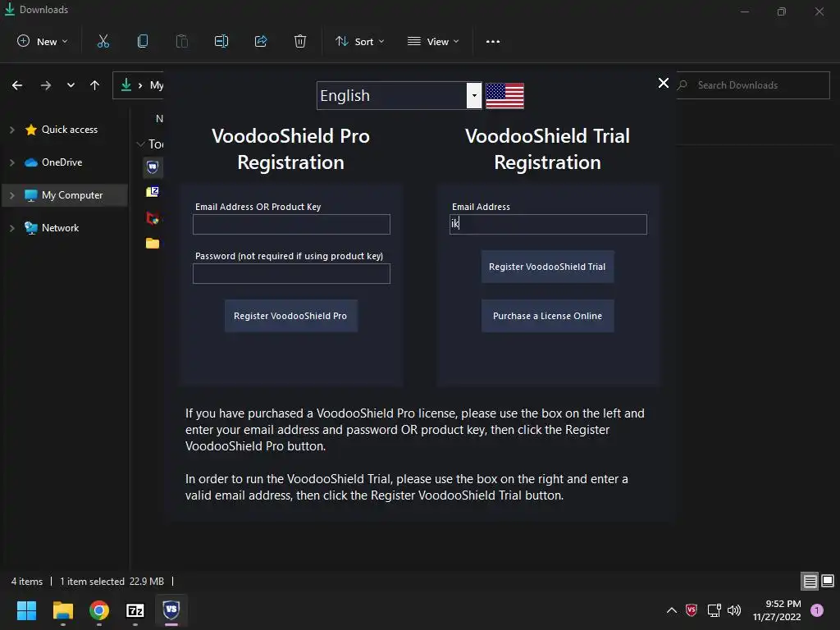Open the See more ellipsis menu

tap(493, 41)
